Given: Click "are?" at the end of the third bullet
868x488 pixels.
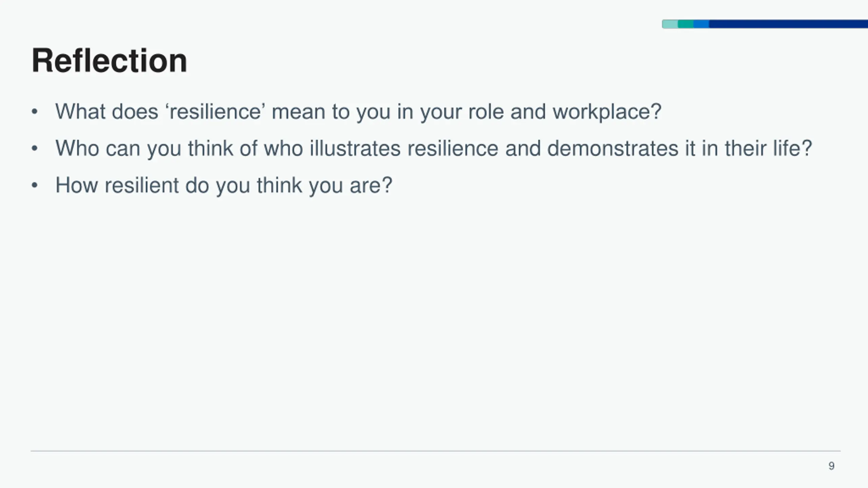Looking at the screenshot, I should point(371,185).
